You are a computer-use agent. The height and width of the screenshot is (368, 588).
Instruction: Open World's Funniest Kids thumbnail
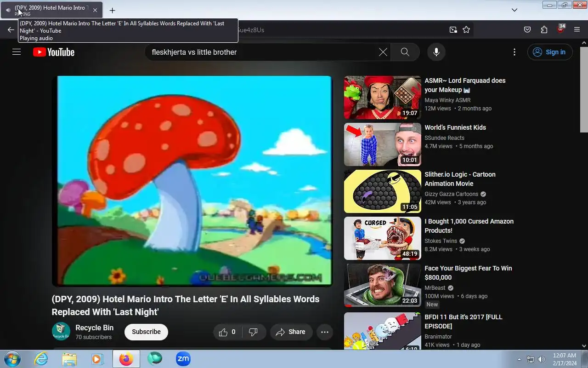382,144
